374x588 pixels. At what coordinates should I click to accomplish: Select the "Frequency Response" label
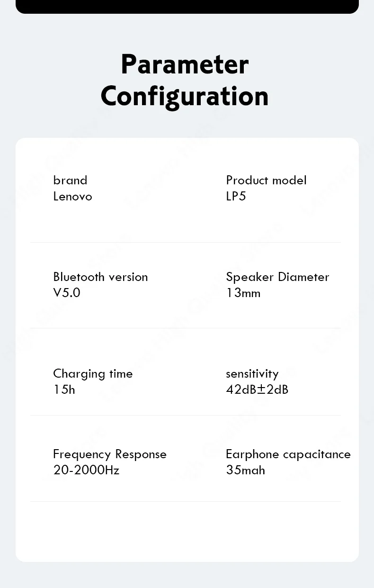pos(110,454)
